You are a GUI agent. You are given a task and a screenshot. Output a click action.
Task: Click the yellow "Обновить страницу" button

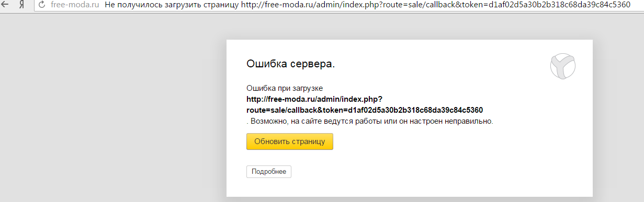tap(290, 141)
